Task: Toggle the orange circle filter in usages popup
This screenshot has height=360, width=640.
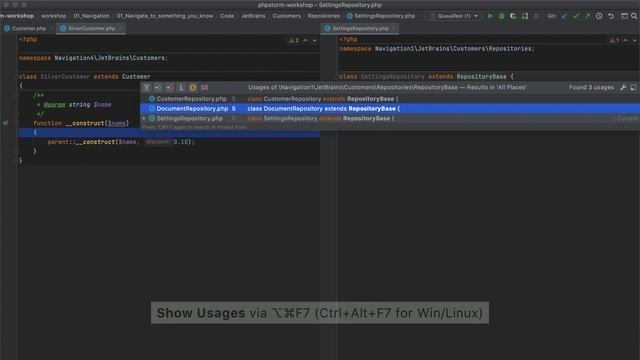Action: coord(193,87)
